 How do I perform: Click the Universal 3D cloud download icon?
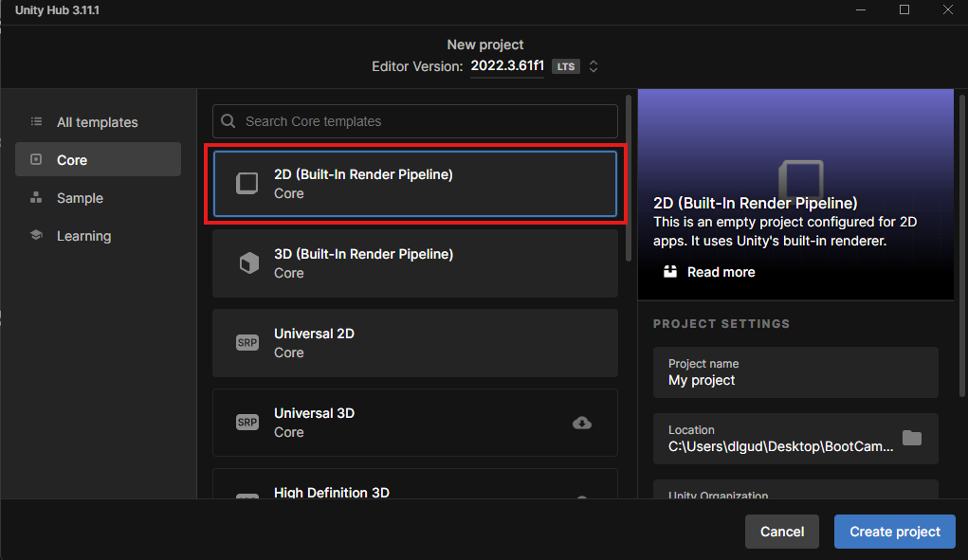point(581,423)
